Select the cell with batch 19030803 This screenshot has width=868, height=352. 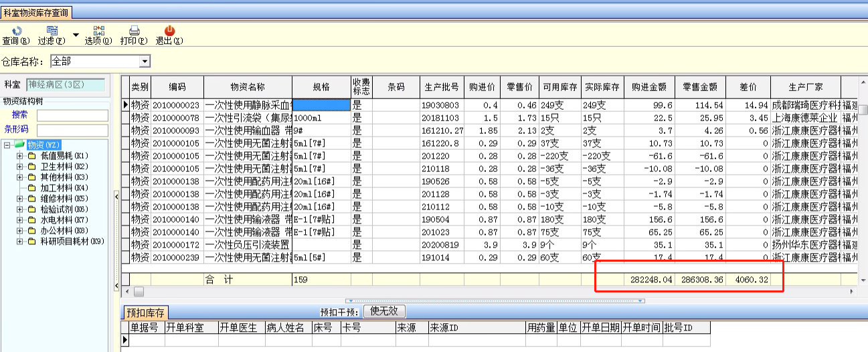[x=442, y=105]
